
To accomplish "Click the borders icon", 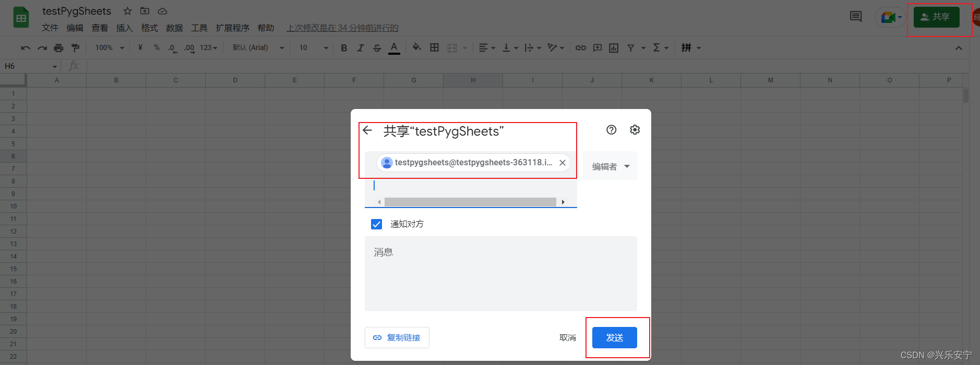I will [434, 48].
